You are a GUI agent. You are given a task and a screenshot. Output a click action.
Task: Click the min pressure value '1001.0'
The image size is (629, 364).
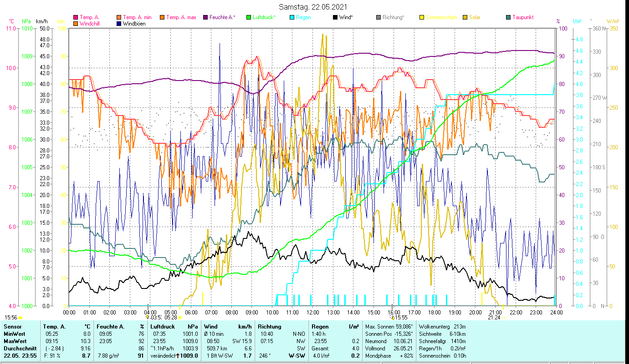(x=190, y=334)
